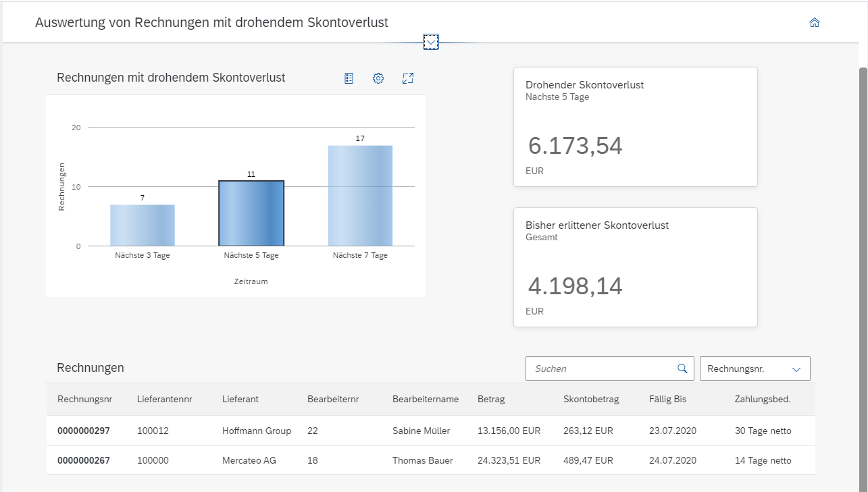The height and width of the screenshot is (492, 868).
Task: Open the chart settings gear icon
Action: click(x=378, y=78)
